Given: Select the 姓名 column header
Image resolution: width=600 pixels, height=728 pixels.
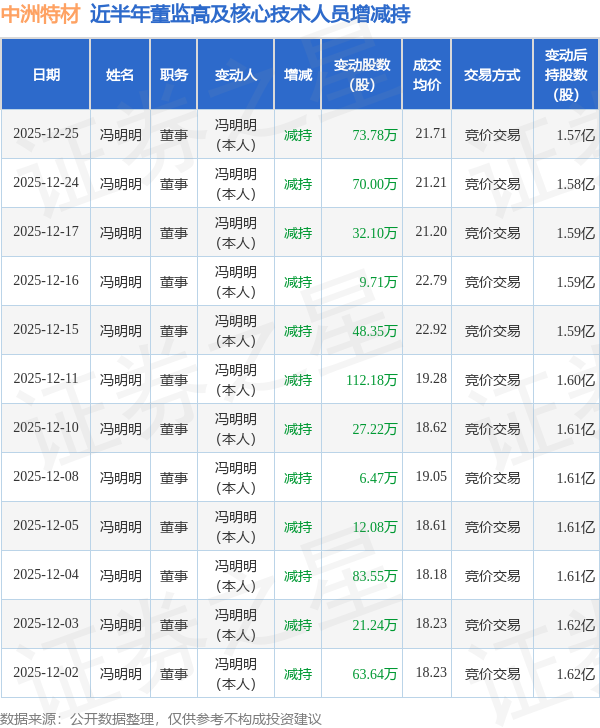Looking at the screenshot, I should click(120, 75).
